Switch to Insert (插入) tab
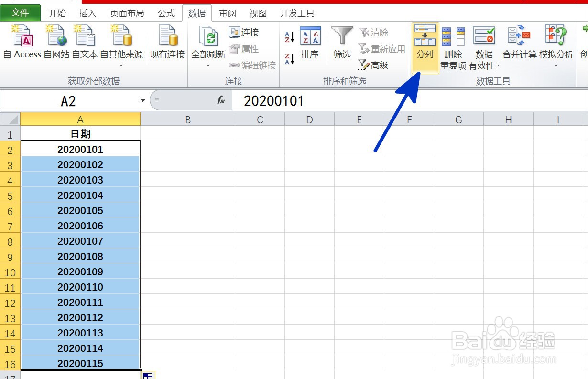588x379 pixels. click(x=87, y=13)
